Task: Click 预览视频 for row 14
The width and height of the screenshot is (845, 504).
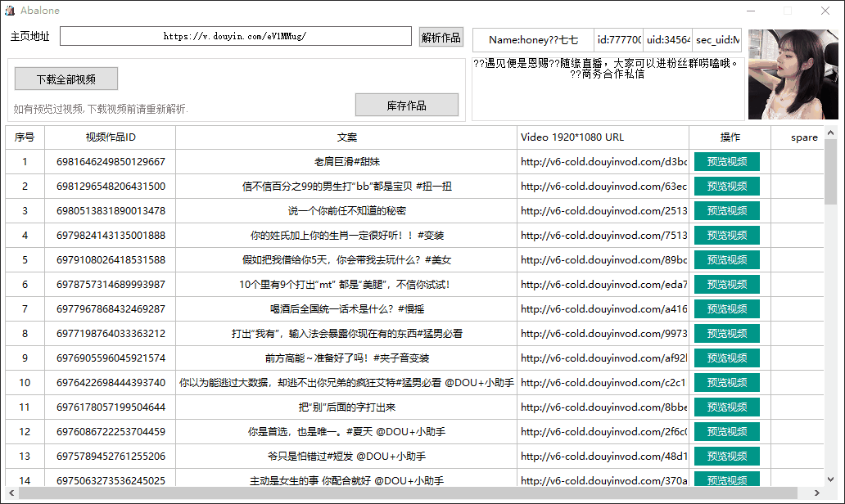Action: coord(726,479)
